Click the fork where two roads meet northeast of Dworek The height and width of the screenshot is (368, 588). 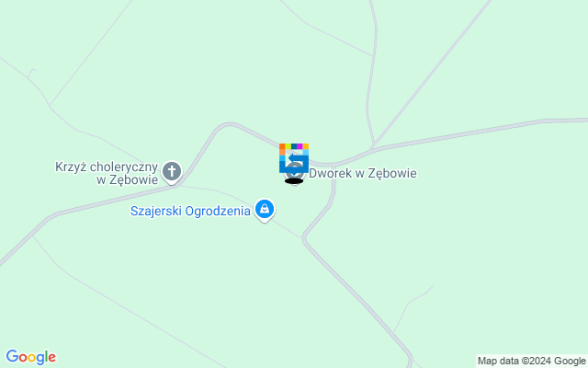[373, 147]
